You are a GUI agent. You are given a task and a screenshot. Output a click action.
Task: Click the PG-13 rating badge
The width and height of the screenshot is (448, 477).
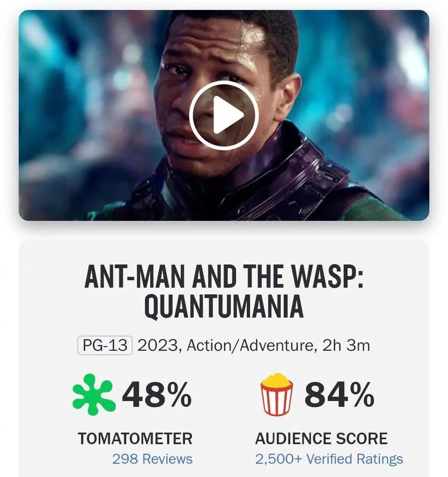coord(105,346)
